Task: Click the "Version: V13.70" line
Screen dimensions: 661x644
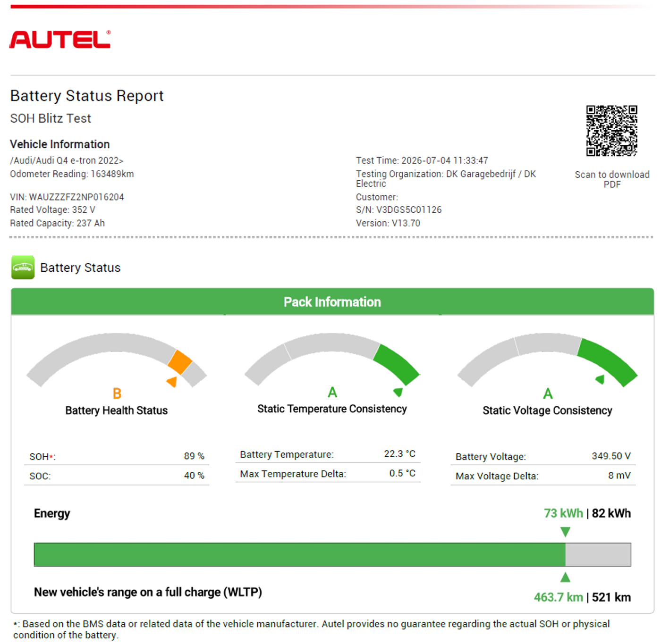Action: 388,223
